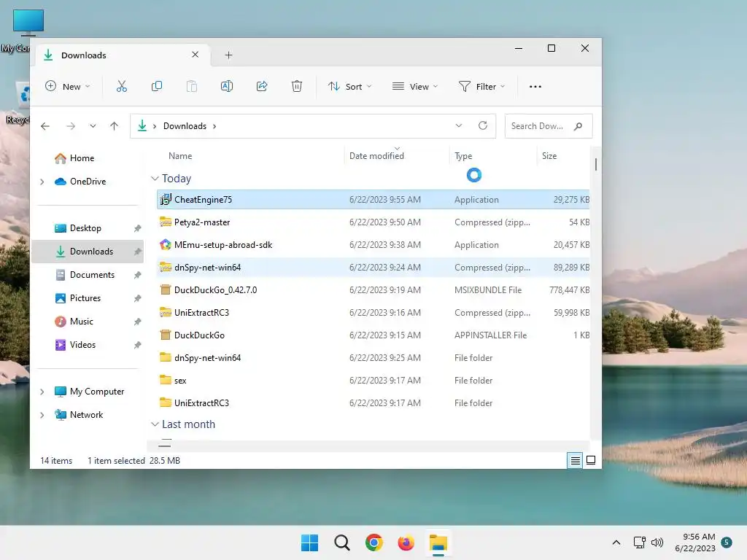Viewport: 747px width, 560px height.
Task: Unpin Documents pin icon in sidebar
Action: click(x=137, y=275)
